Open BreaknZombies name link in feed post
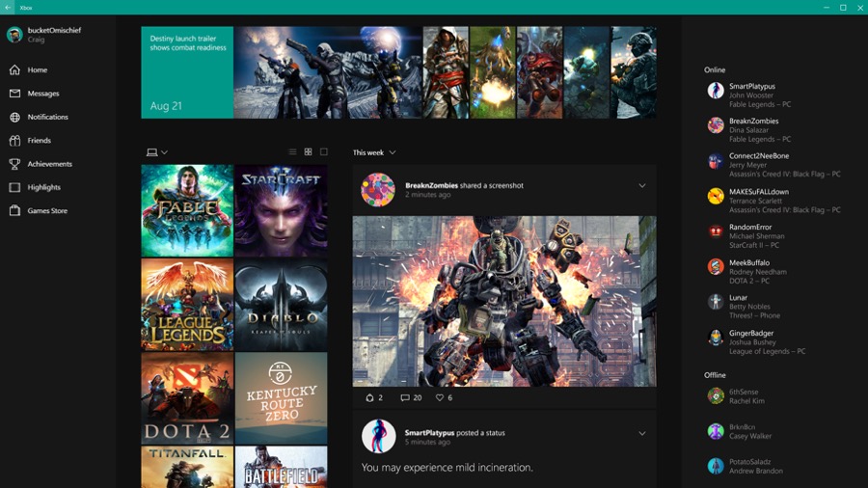868x488 pixels. (431, 185)
